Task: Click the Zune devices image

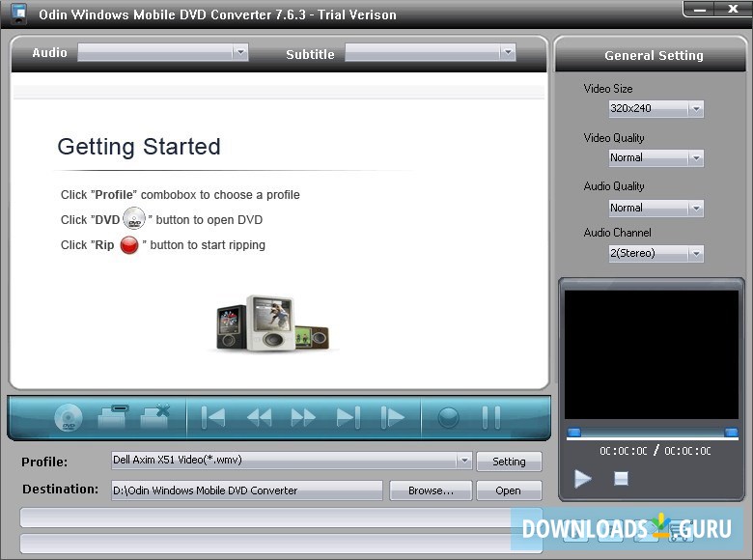Action: click(273, 323)
